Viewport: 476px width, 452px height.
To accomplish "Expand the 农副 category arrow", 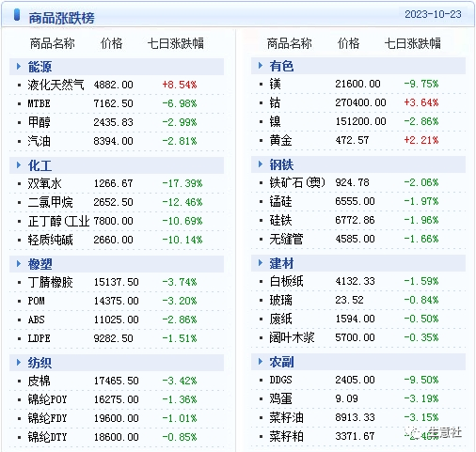I will coord(261,362).
